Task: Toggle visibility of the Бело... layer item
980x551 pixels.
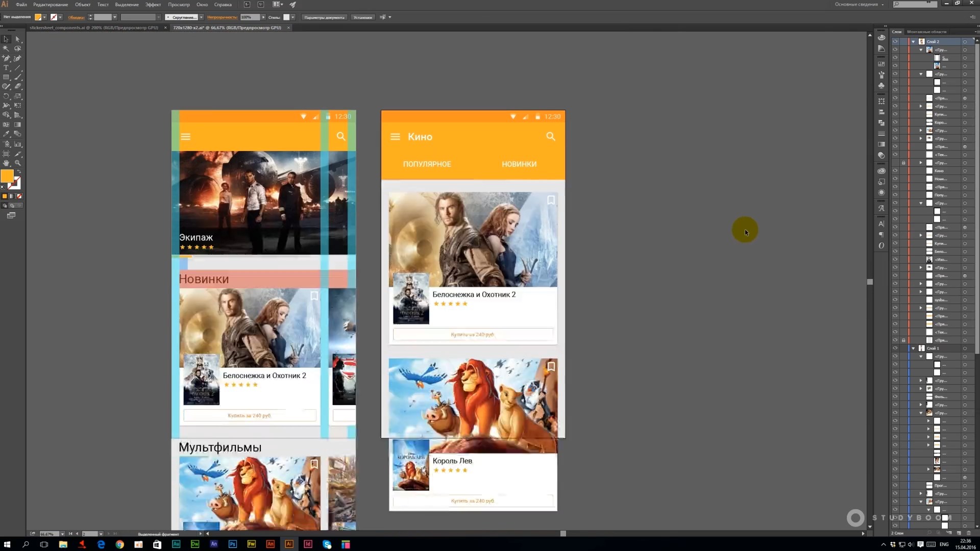Action: point(895,252)
